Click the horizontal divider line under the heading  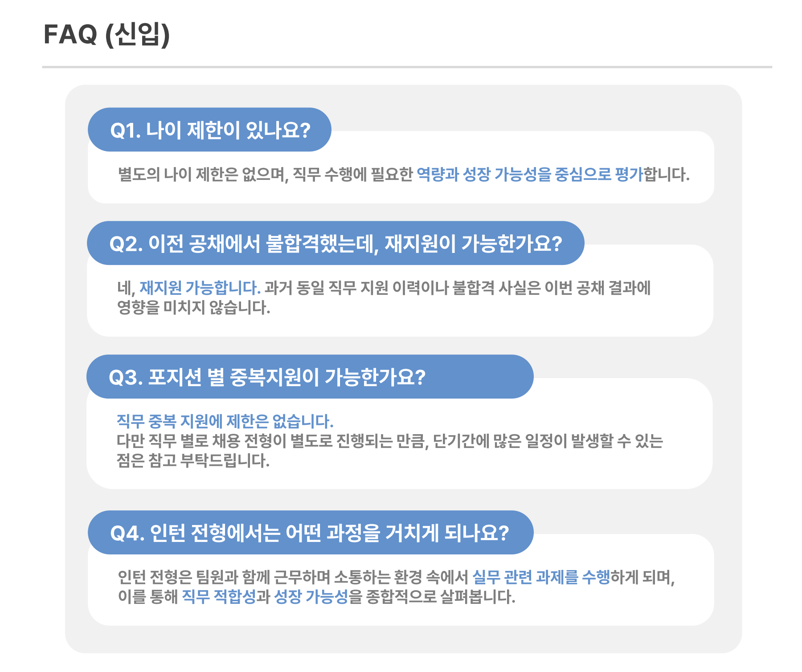pyautogui.click(x=407, y=67)
